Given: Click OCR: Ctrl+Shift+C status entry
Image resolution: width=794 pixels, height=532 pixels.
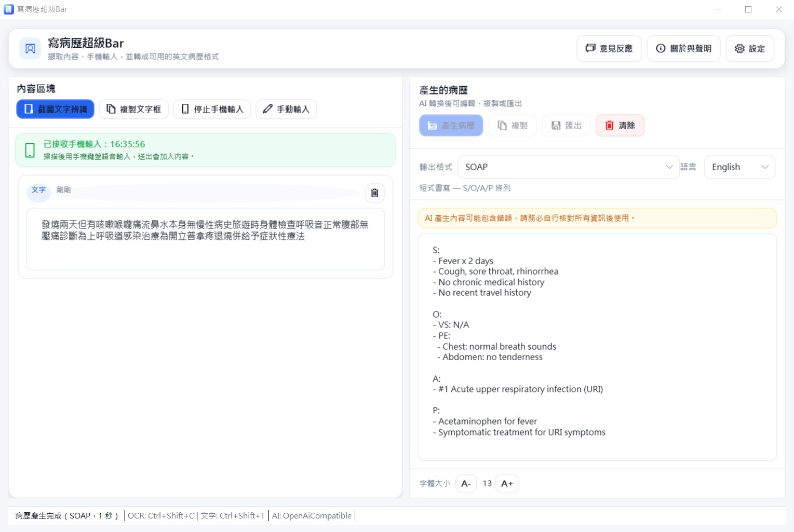Looking at the screenshot, I should tap(161, 516).
